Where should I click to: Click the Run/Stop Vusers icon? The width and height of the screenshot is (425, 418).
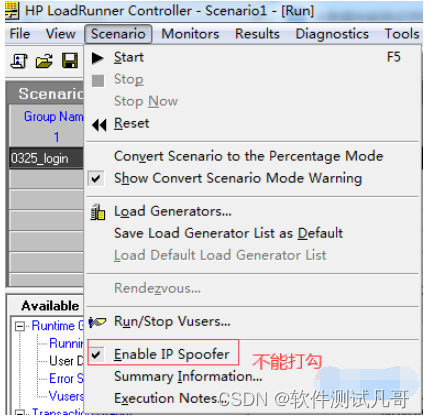click(x=97, y=322)
